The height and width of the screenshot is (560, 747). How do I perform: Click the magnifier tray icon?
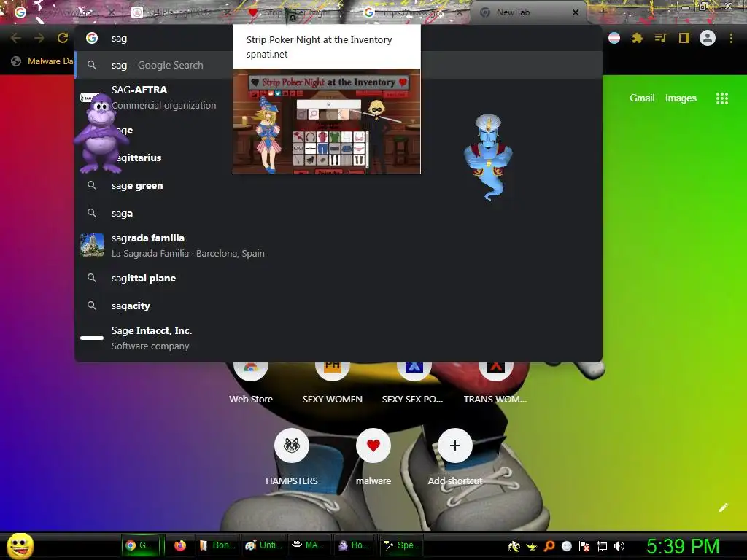pos(549,546)
